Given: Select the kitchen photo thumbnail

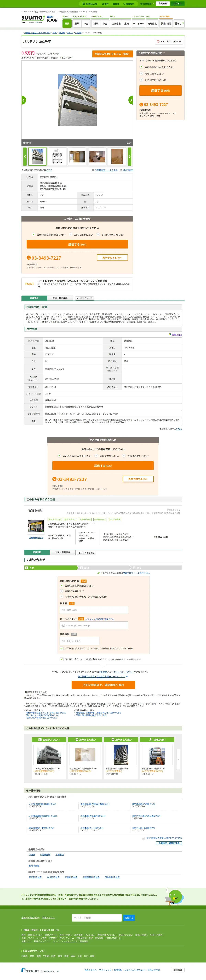Looking at the screenshot, I should tap(97, 156).
